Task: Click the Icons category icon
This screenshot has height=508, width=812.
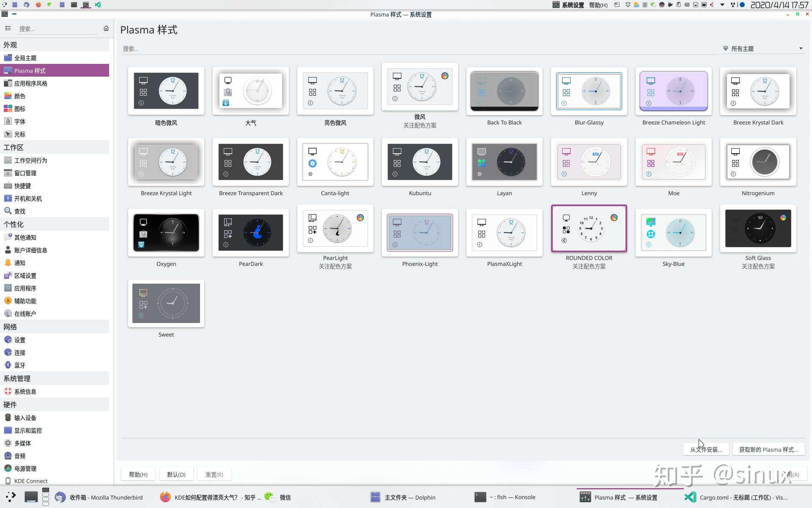Action: pos(8,109)
